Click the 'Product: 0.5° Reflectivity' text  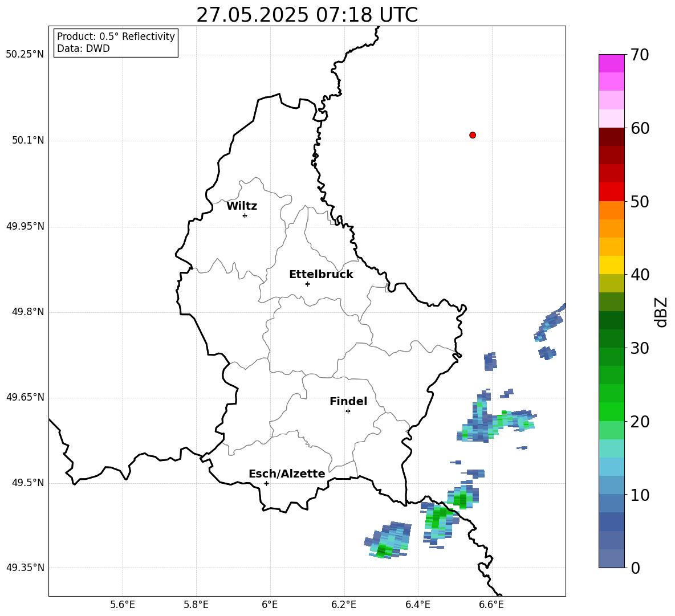[116, 36]
